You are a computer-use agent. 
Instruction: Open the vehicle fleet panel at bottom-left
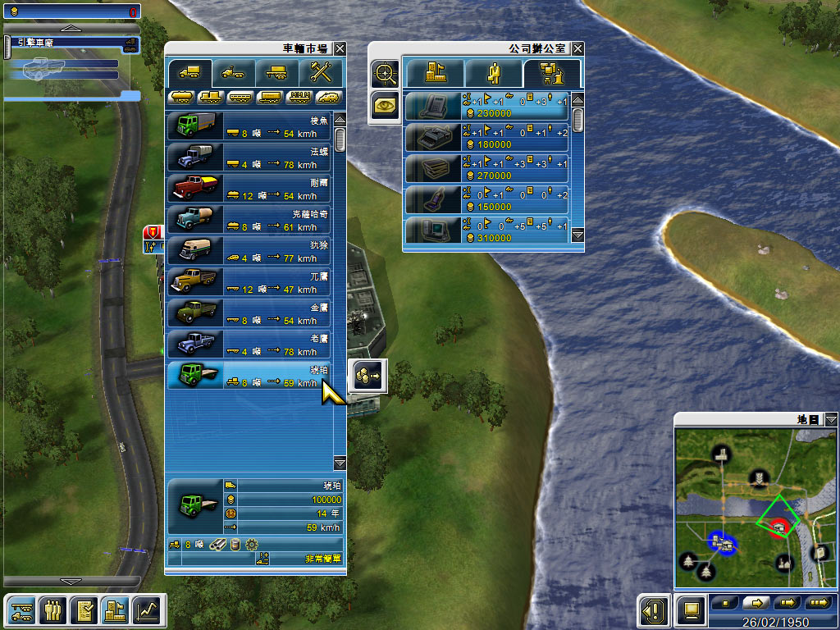tap(21, 610)
